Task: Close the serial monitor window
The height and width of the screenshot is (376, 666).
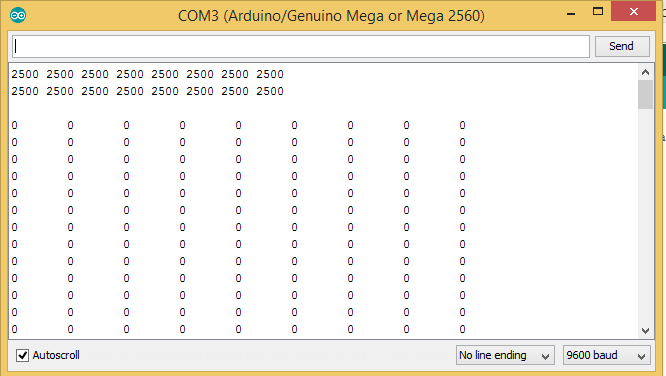Action: (633, 11)
